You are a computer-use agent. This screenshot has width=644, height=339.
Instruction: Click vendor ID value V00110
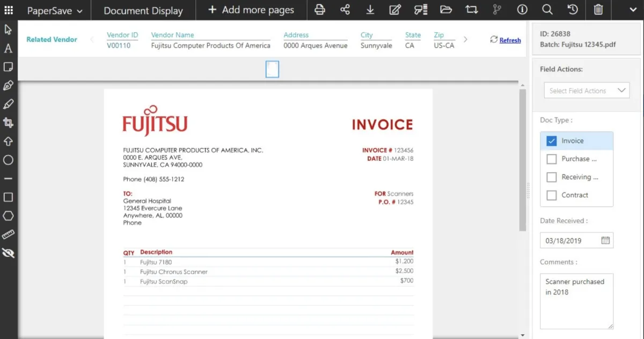click(119, 46)
